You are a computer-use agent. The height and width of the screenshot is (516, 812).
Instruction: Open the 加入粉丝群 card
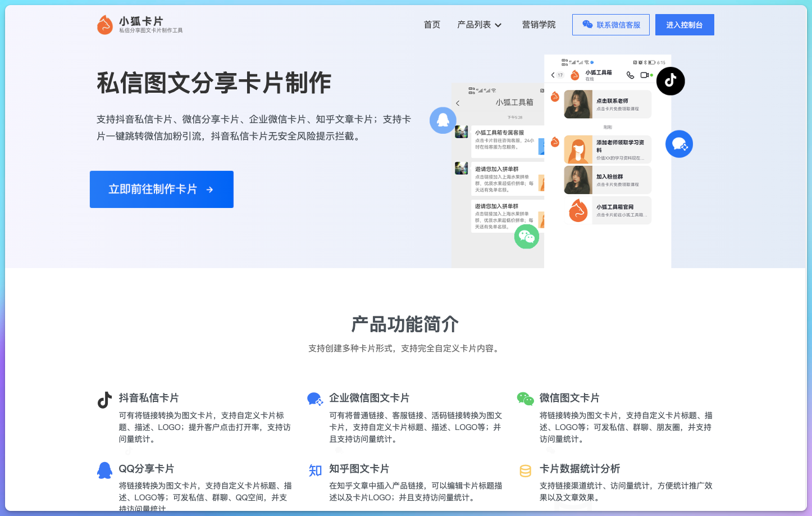(608, 180)
